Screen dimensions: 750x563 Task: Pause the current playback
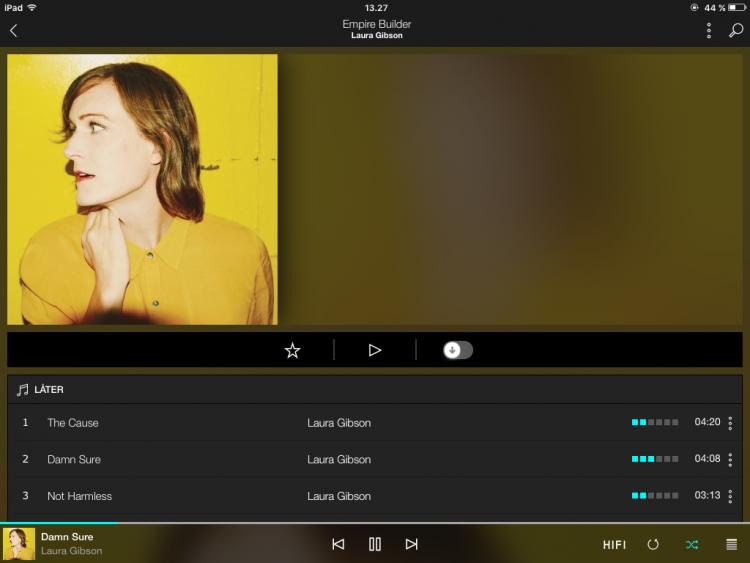375,544
